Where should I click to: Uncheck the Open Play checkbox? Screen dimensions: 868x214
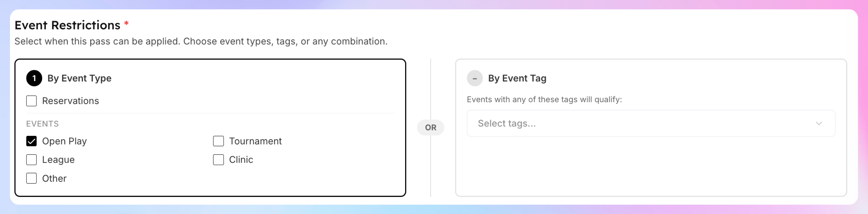click(31, 141)
